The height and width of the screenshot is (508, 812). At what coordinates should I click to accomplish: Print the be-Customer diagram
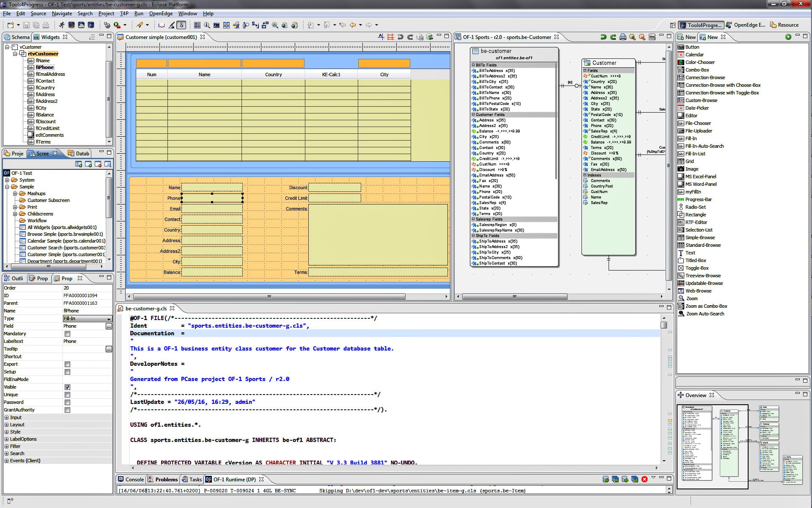click(x=623, y=37)
